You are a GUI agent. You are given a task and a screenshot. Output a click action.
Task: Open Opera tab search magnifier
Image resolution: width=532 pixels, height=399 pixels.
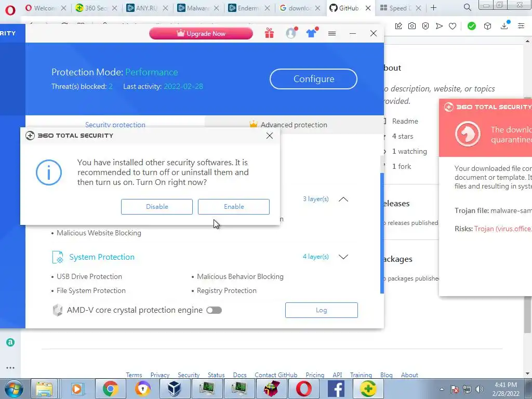(x=467, y=7)
